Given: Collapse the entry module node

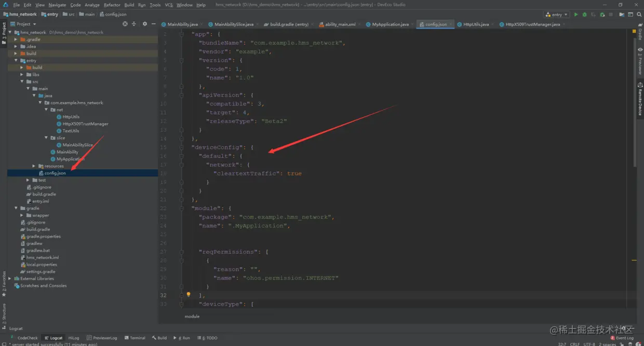Looking at the screenshot, I should click(x=16, y=61).
